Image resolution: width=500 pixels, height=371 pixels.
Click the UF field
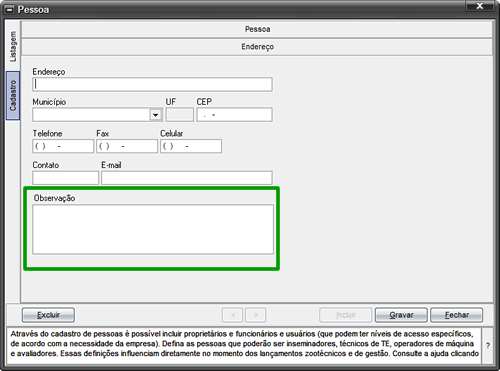coord(180,115)
